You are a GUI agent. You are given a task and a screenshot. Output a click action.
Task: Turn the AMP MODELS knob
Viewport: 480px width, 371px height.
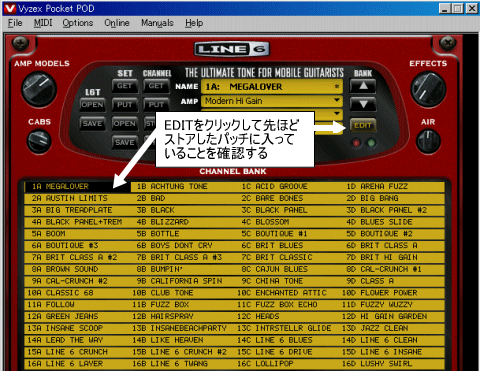39,89
